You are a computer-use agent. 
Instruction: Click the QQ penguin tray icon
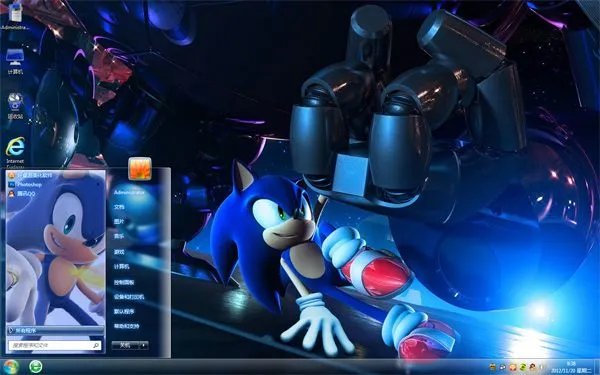(533, 367)
